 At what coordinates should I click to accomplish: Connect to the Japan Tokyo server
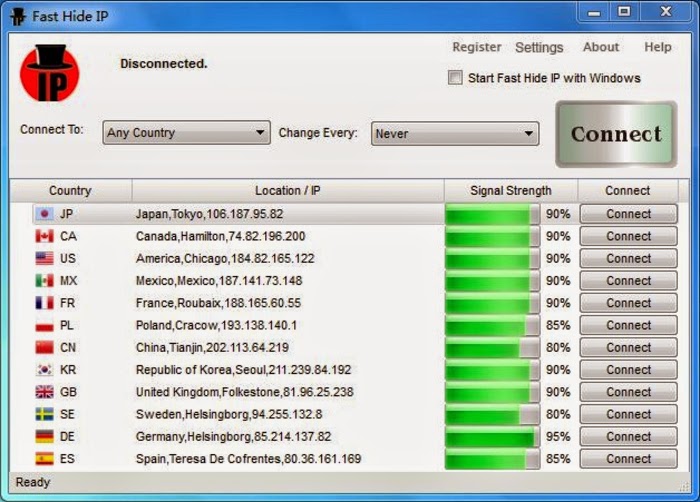click(628, 214)
